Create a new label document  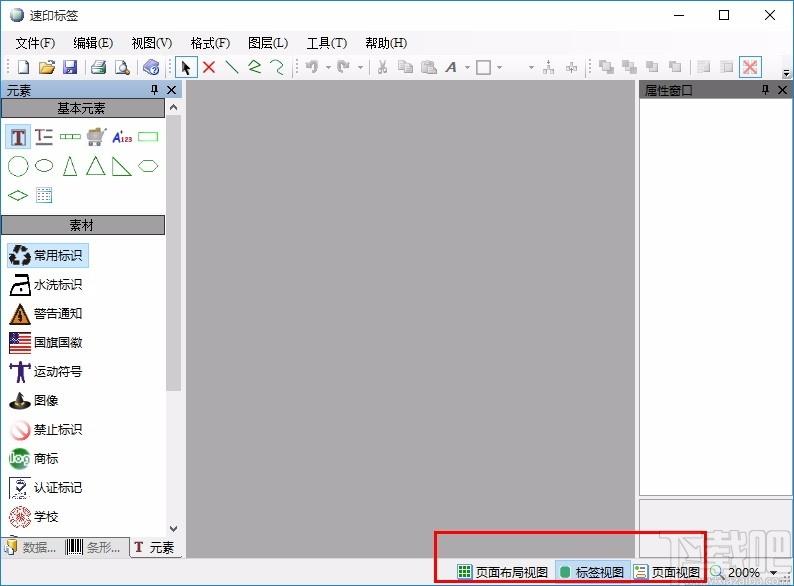(x=24, y=67)
